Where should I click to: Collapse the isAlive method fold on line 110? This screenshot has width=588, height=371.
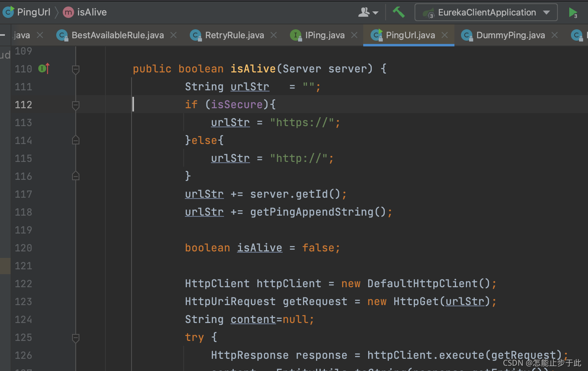(x=76, y=70)
